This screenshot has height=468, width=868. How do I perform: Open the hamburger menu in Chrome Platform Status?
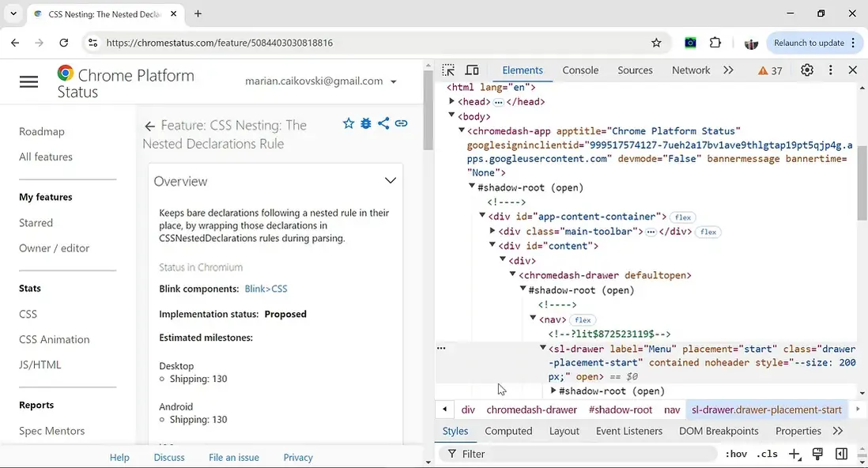pos(29,82)
